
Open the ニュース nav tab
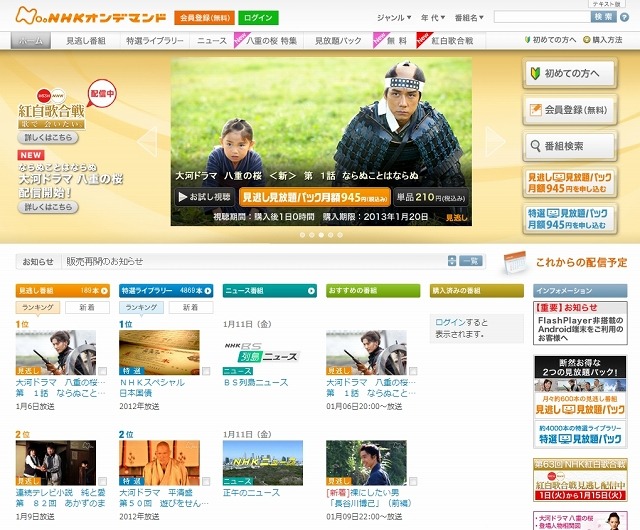tap(211, 41)
